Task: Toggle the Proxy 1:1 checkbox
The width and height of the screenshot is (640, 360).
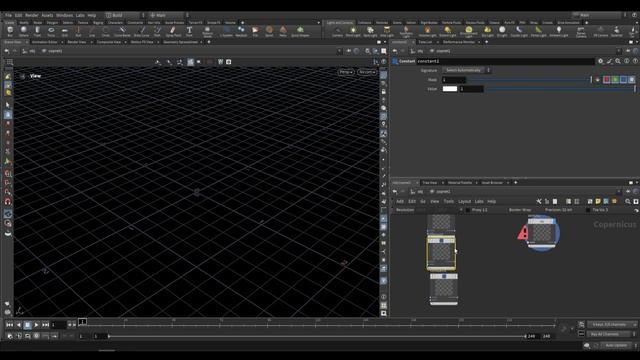Action: (x=468, y=210)
